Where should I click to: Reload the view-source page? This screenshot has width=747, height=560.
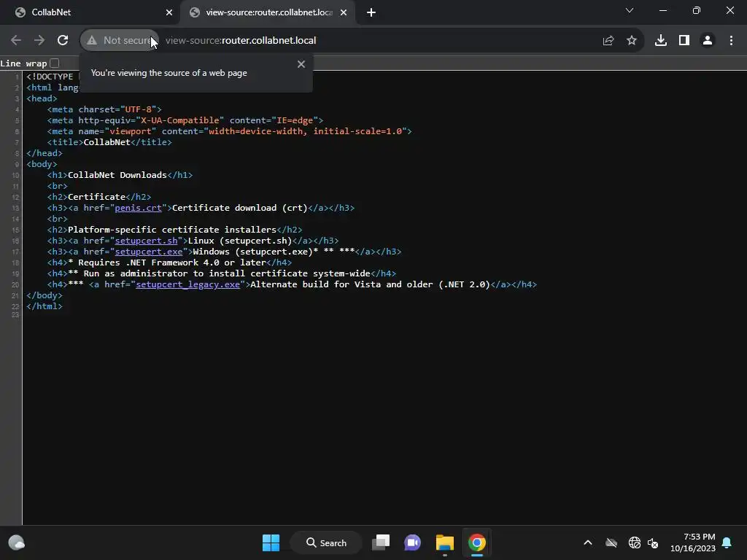[63, 41]
